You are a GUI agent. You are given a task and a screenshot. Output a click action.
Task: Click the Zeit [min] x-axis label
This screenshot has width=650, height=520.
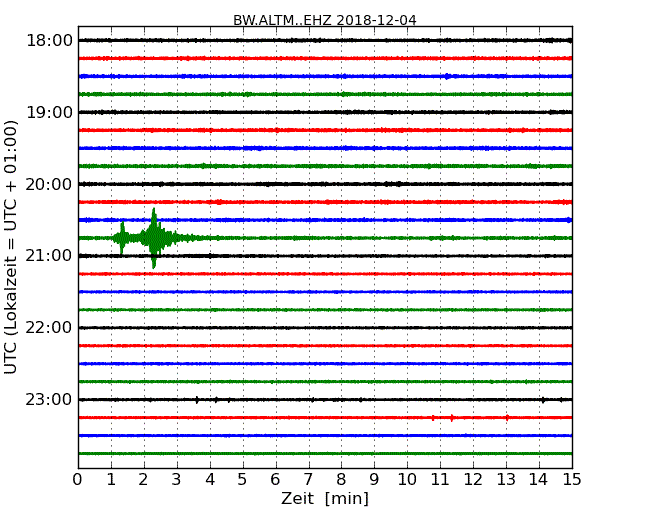pyautogui.click(x=325, y=498)
